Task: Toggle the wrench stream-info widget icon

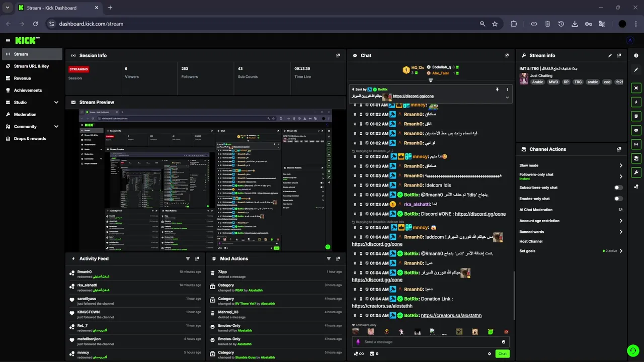Action: click(x=636, y=172)
